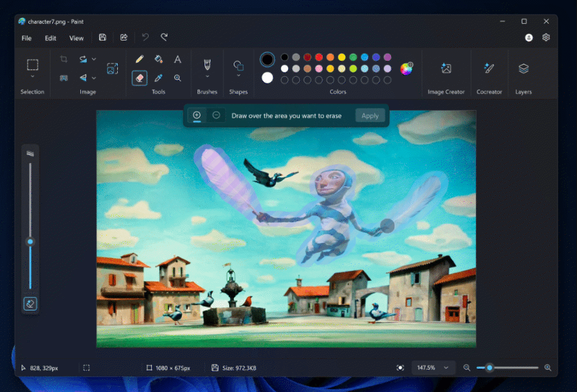This screenshot has height=392, width=577.
Task: Switch to add erase area mode
Action: click(197, 115)
